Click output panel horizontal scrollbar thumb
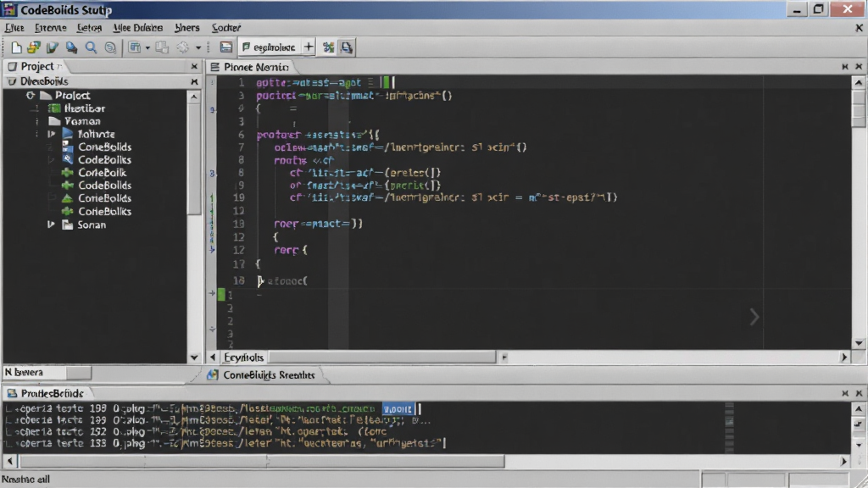This screenshot has height=488, width=868. click(262, 461)
